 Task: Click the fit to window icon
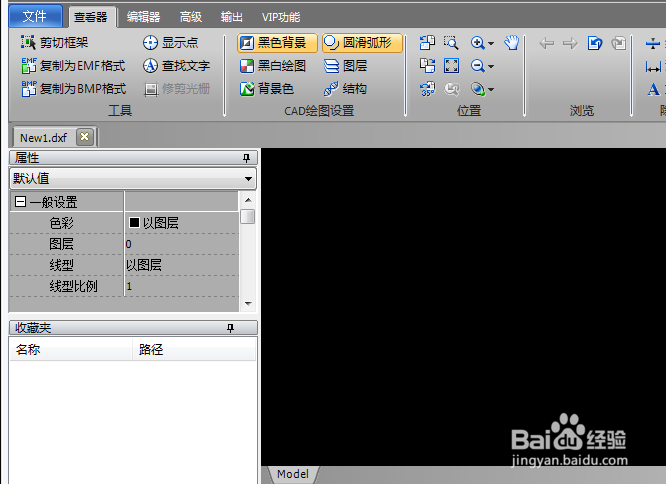(x=451, y=66)
